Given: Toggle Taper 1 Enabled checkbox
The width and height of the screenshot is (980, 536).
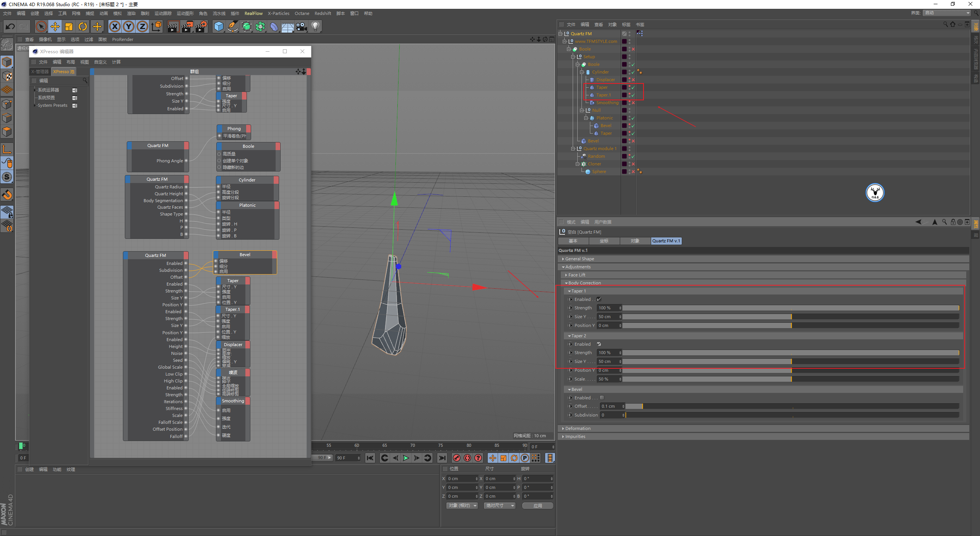Looking at the screenshot, I should click(x=599, y=299).
